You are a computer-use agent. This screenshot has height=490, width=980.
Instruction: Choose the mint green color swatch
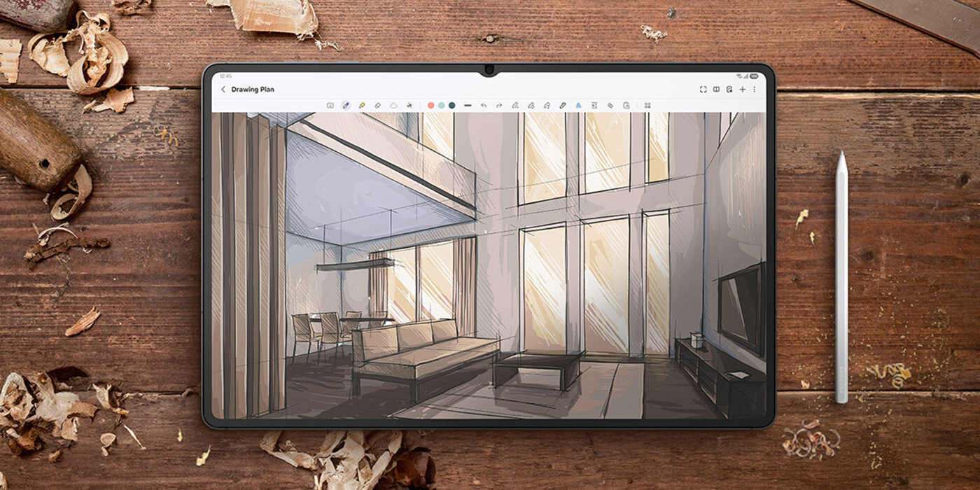tap(442, 105)
